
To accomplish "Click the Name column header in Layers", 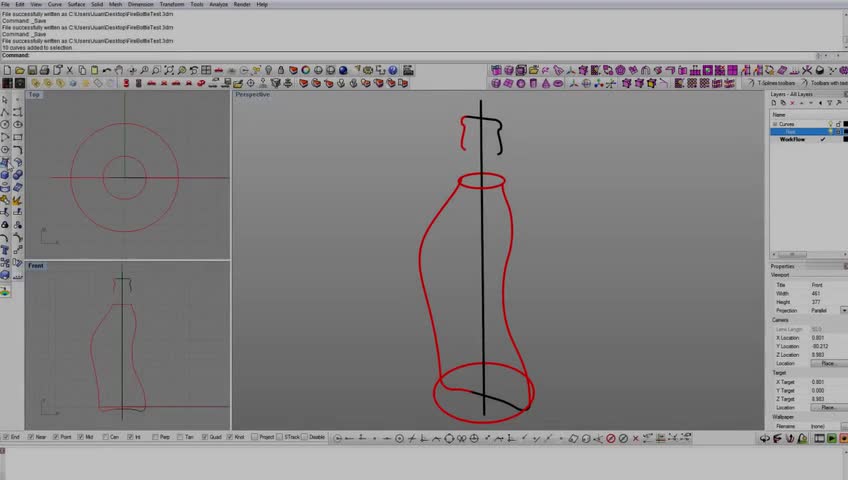I will point(809,115).
